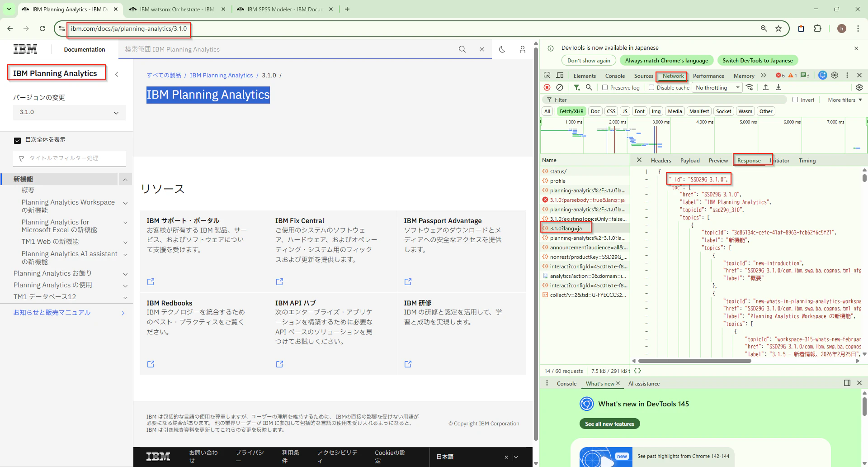The image size is (868, 467).
Task: Open the IBM 研修 external link icon
Action: click(408, 364)
